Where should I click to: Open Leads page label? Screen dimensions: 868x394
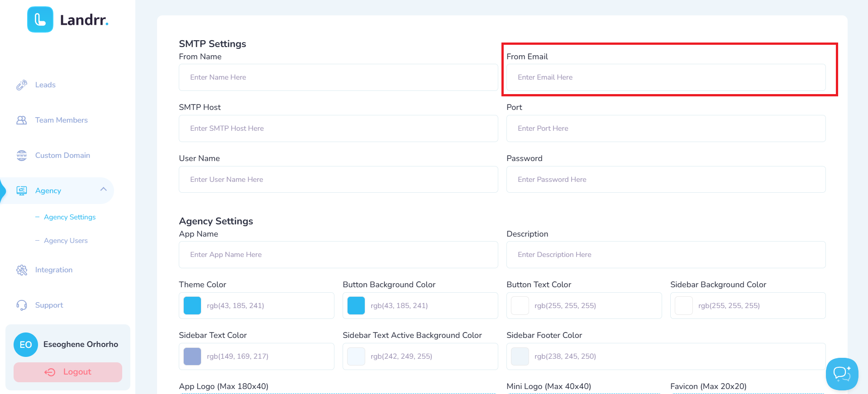click(45, 85)
